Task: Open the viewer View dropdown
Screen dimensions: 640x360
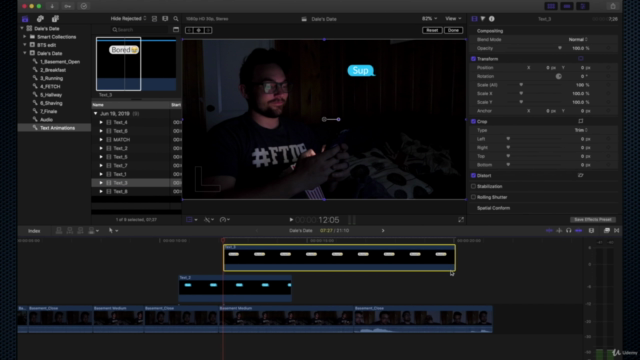Action: pos(453,19)
